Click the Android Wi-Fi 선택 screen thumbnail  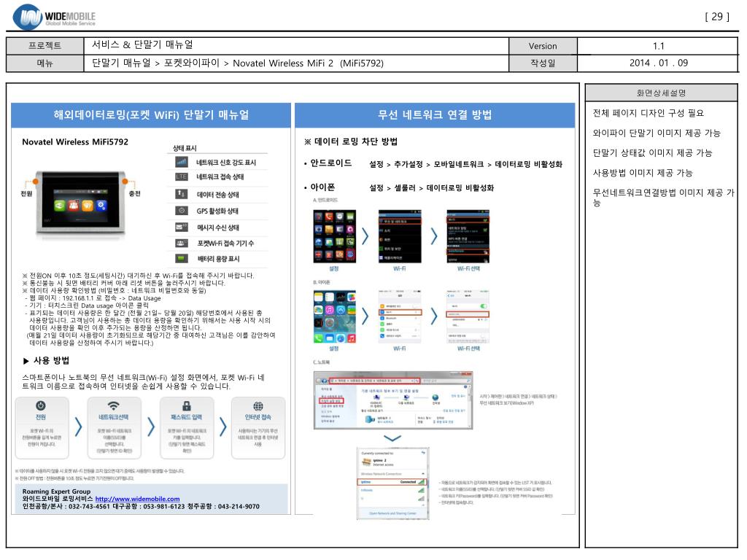click(x=468, y=236)
